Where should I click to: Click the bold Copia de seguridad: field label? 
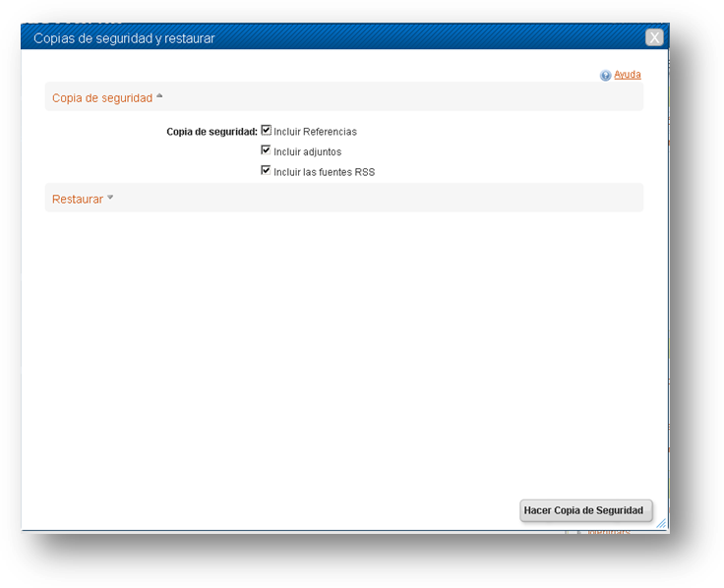[x=211, y=132]
